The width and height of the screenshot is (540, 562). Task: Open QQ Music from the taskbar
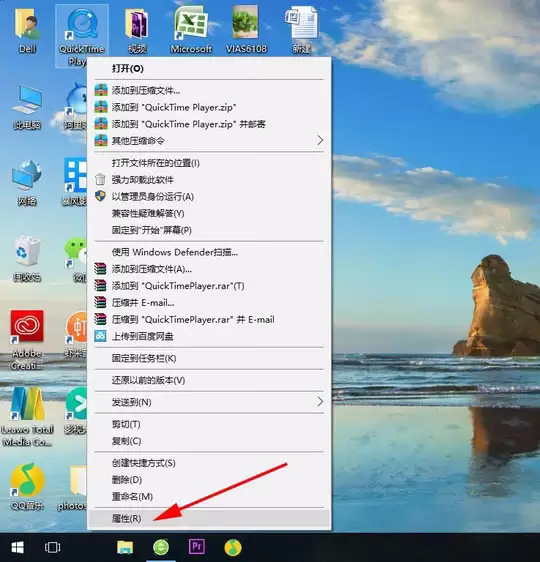point(233,547)
